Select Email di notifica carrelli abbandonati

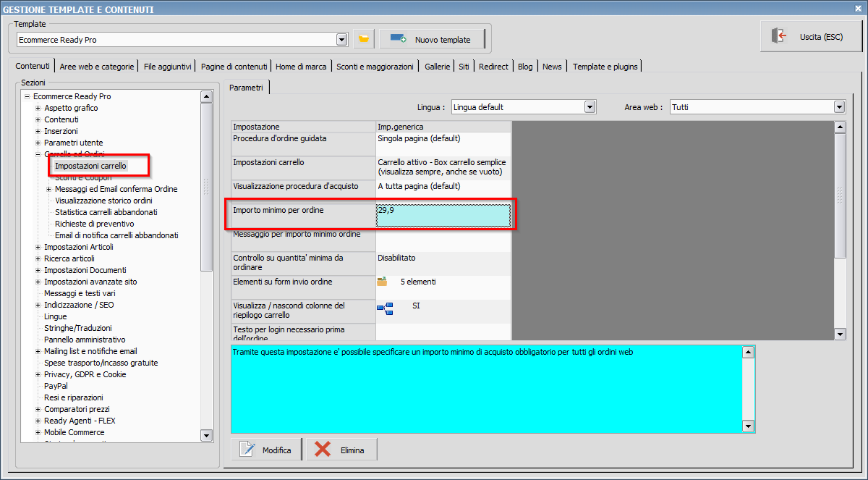[116, 235]
